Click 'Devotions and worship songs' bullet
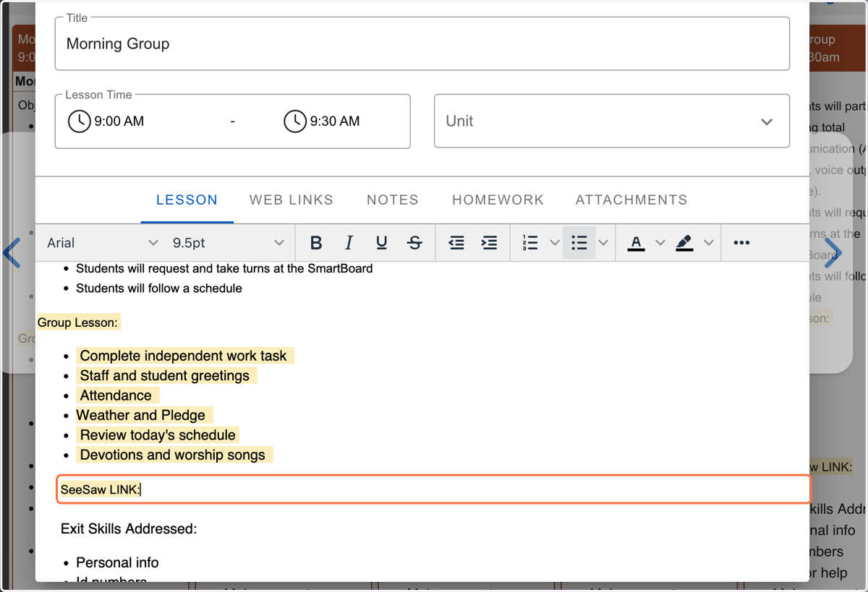868x592 pixels. coord(173,455)
